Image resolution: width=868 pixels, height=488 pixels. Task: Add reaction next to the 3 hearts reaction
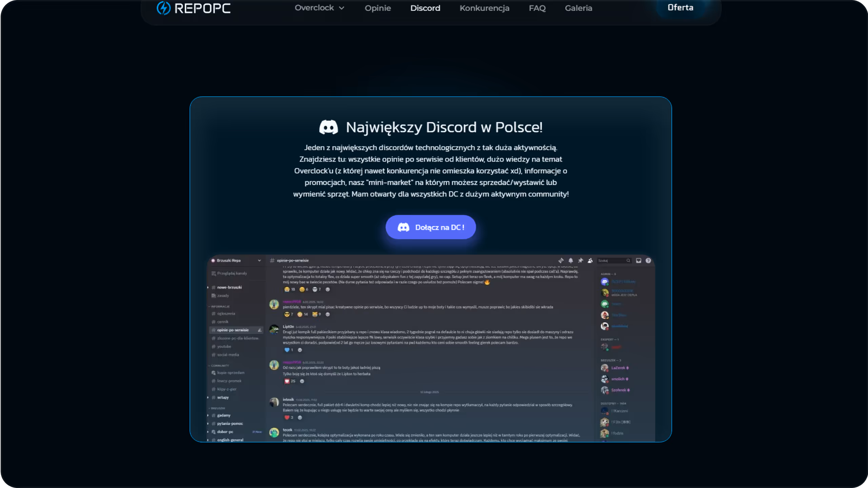pyautogui.click(x=300, y=418)
